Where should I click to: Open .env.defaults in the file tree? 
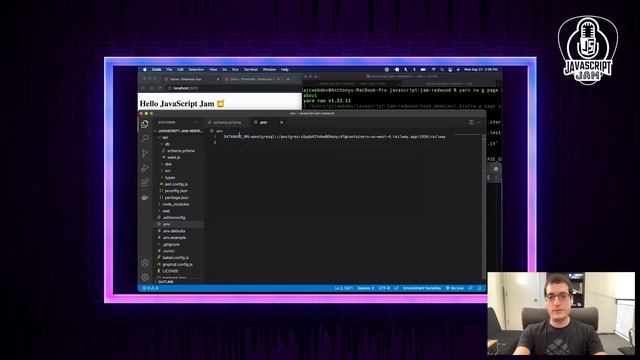[x=173, y=231]
